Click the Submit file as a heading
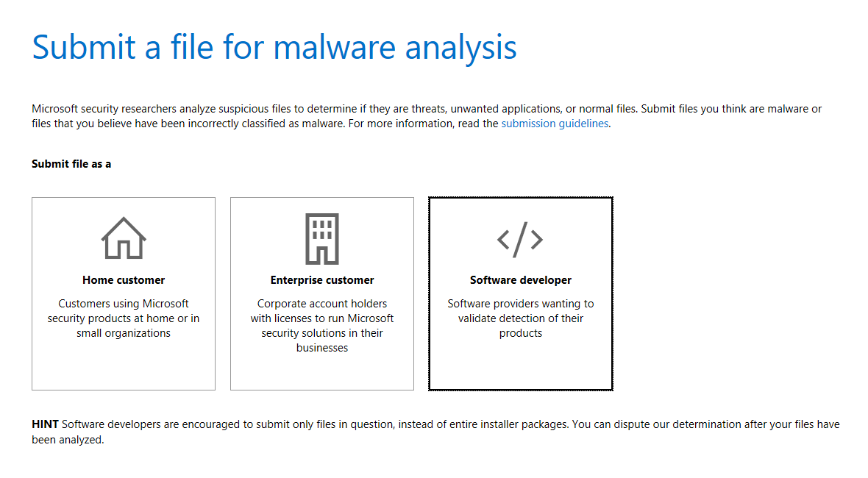Viewport: 868px width, 478px height. (x=71, y=163)
